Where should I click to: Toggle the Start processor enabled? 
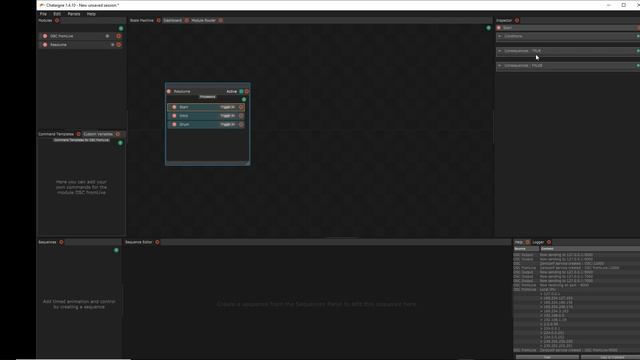(x=174, y=107)
